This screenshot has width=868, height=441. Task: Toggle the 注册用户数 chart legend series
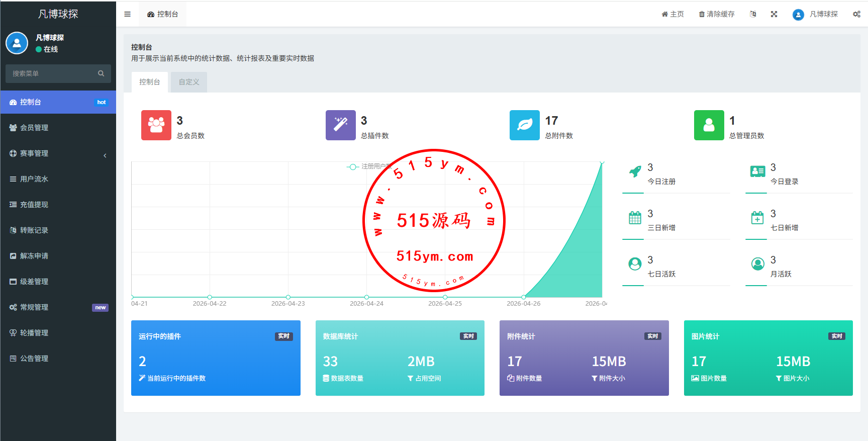pos(369,166)
